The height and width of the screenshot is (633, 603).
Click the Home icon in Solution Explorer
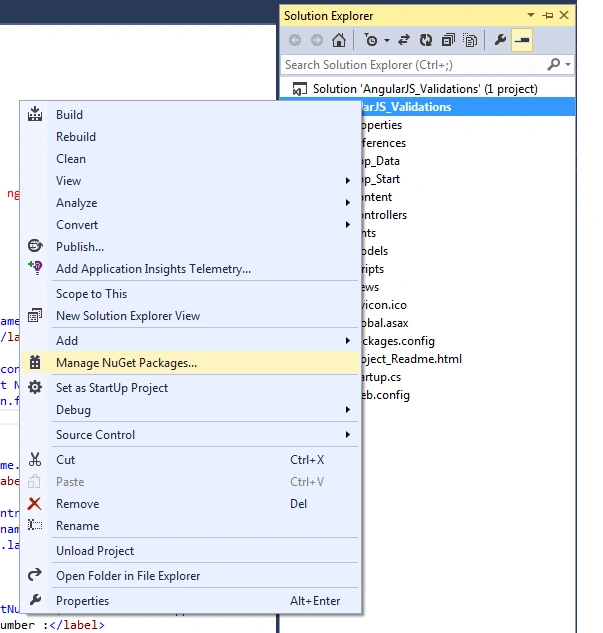339,40
